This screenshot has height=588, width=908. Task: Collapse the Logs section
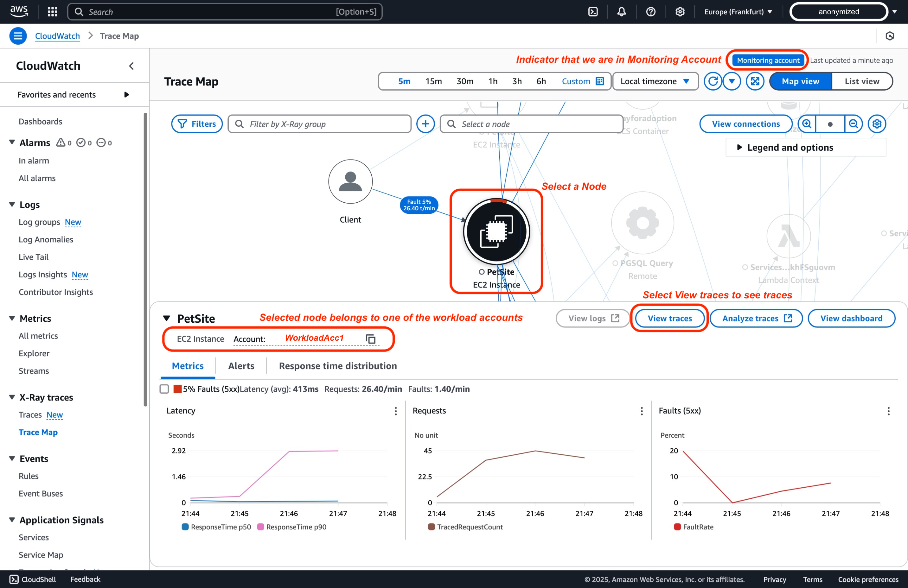[x=12, y=204]
